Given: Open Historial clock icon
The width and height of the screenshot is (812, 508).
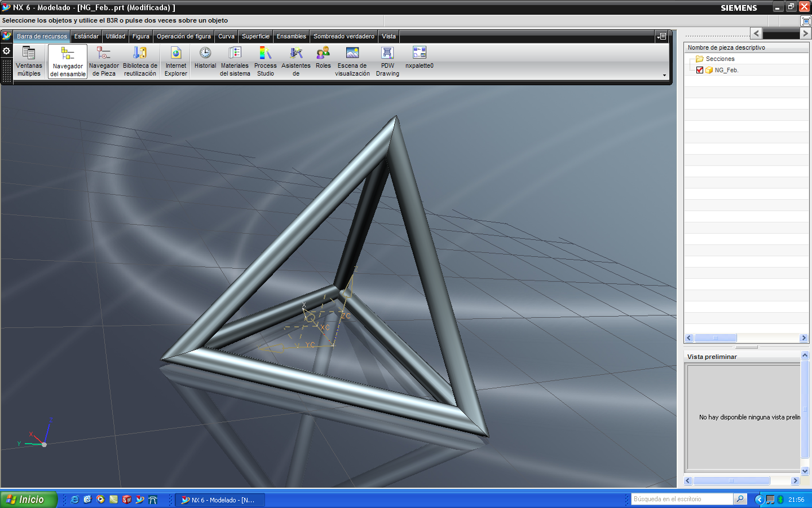Looking at the screenshot, I should [205, 58].
